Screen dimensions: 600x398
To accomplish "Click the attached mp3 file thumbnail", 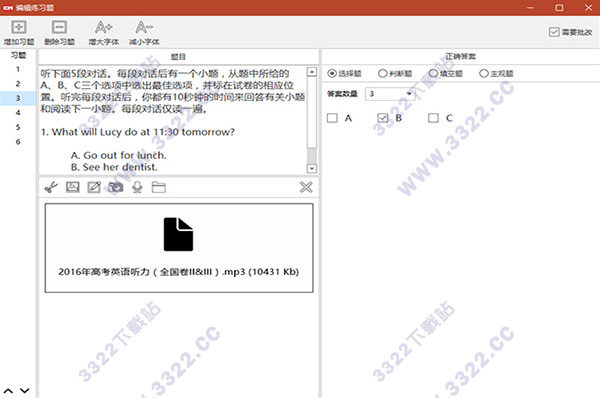I will pyautogui.click(x=179, y=248).
